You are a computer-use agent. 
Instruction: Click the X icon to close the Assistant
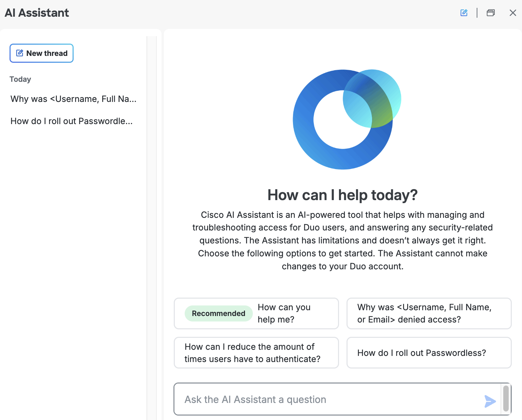point(513,13)
